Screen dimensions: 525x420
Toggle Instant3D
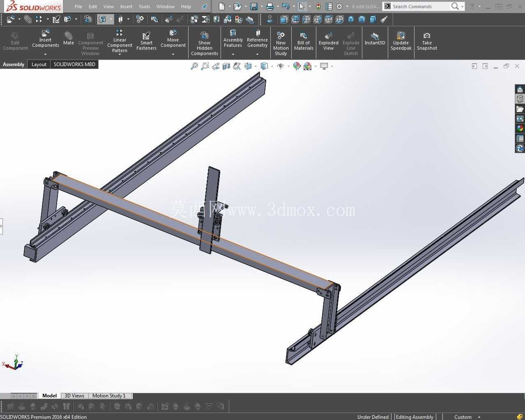point(375,39)
